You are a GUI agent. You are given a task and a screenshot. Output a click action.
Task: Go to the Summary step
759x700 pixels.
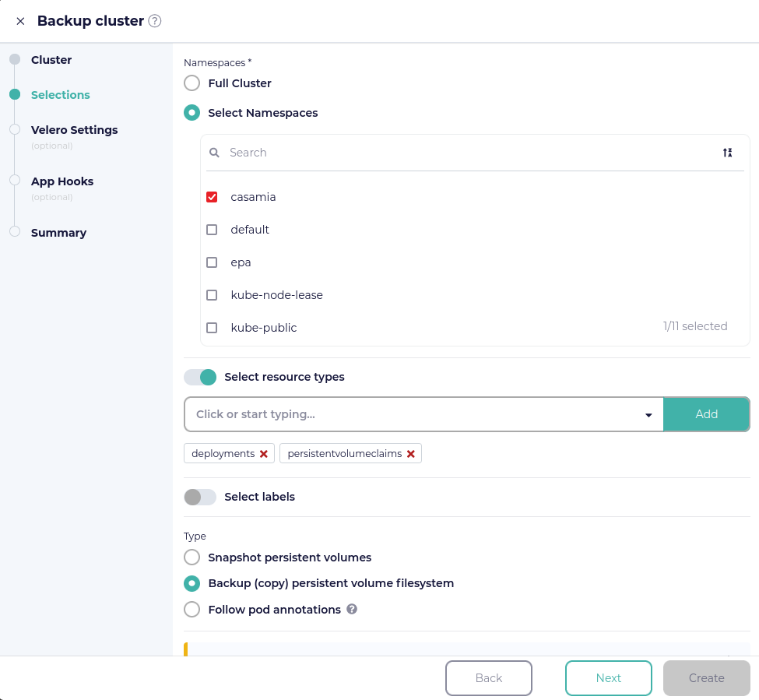(58, 233)
